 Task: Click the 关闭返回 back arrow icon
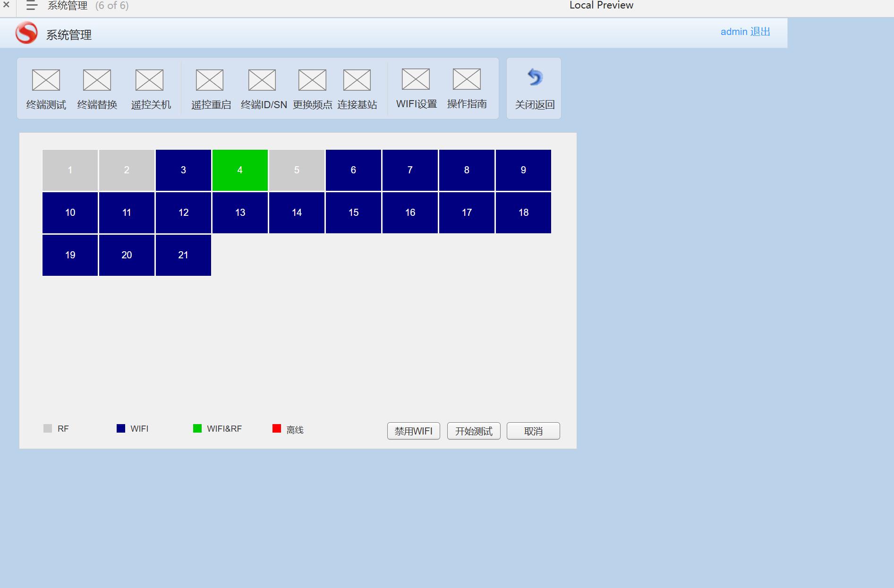pyautogui.click(x=535, y=77)
